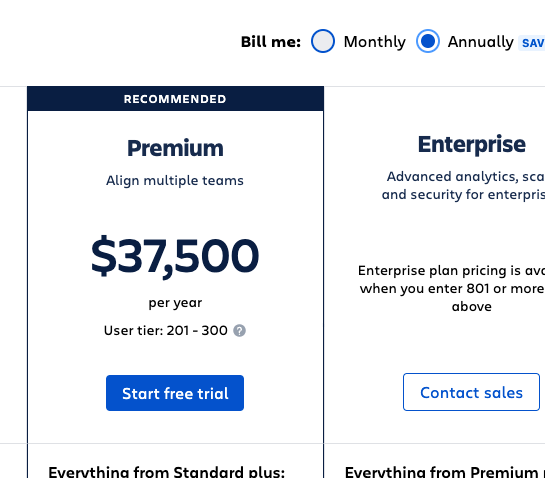Select the Annually billing radio button
The image size is (545, 478).
click(428, 41)
